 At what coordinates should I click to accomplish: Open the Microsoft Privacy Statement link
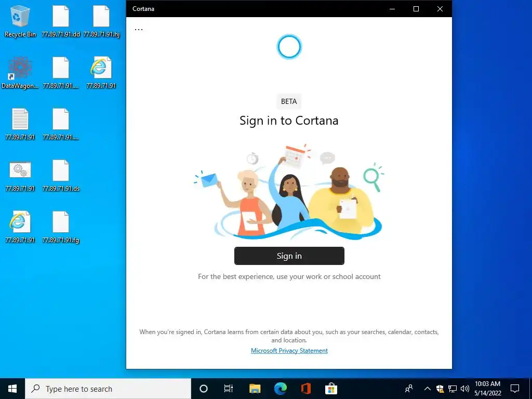point(289,351)
